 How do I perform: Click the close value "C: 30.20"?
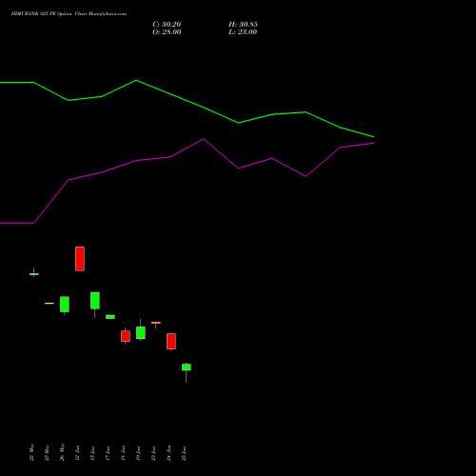(167, 24)
